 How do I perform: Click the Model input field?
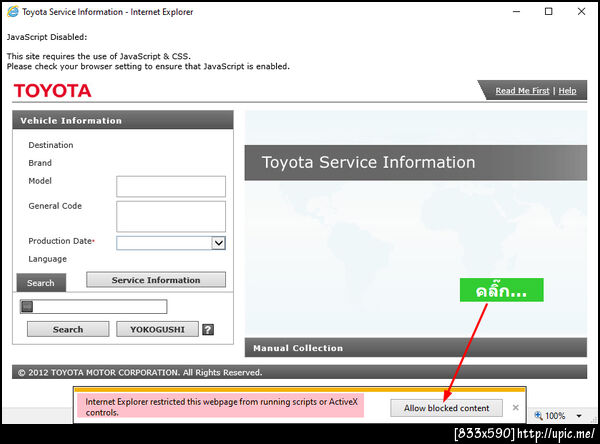[x=171, y=186]
